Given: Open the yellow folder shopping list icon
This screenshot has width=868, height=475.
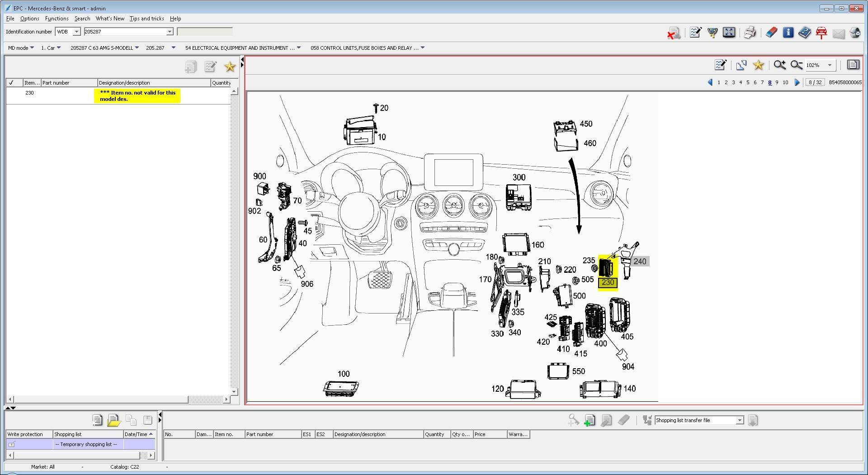Looking at the screenshot, I should pyautogui.click(x=113, y=420).
